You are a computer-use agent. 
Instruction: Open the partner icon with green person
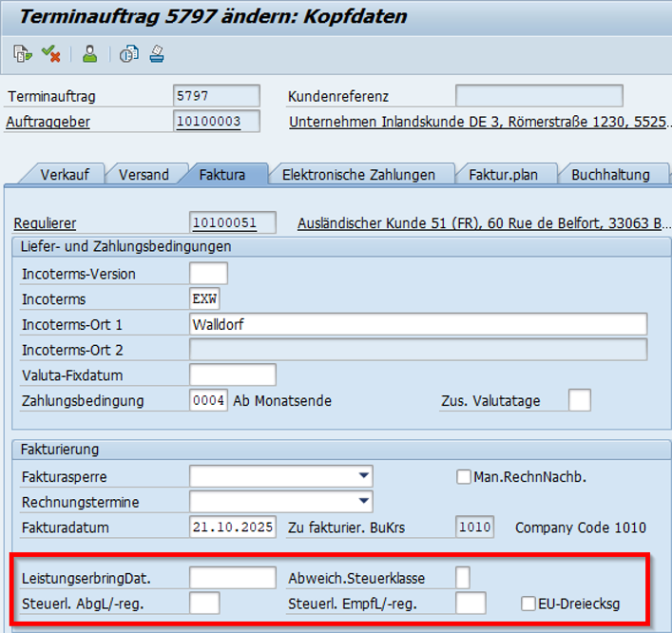89,54
